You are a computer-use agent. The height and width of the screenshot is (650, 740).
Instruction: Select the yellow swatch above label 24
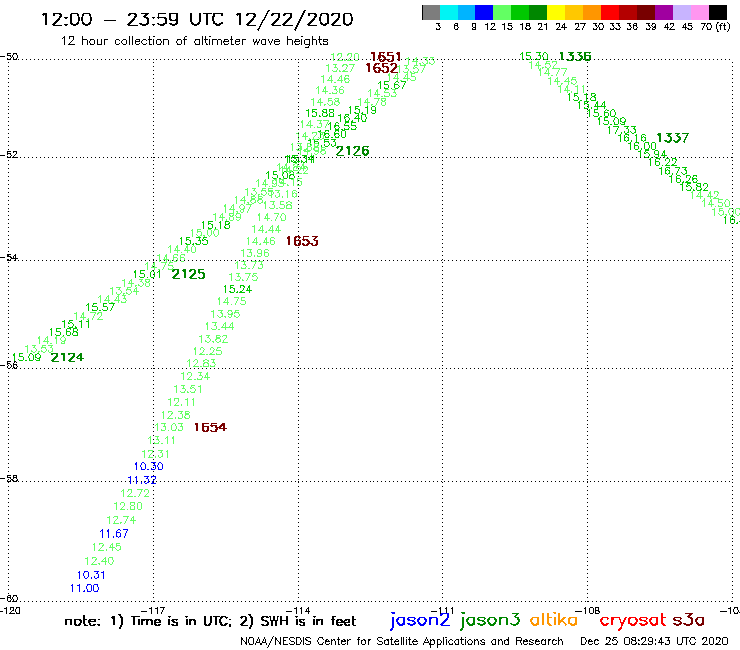[x=556, y=12]
